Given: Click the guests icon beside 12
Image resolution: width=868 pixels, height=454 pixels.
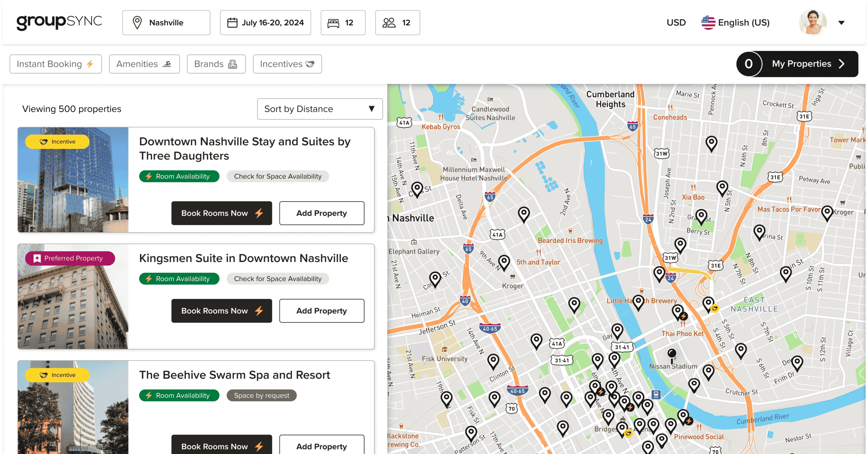Looking at the screenshot, I should (389, 23).
